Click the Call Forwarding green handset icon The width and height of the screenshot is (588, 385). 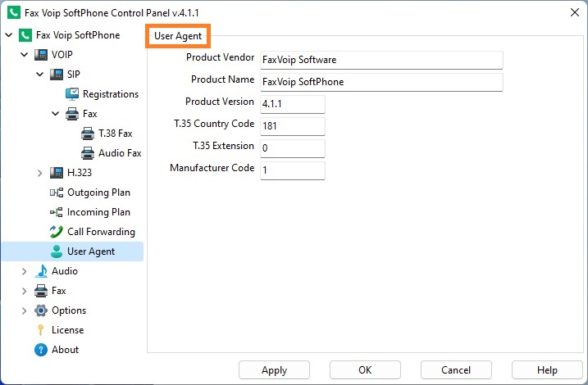[57, 232]
